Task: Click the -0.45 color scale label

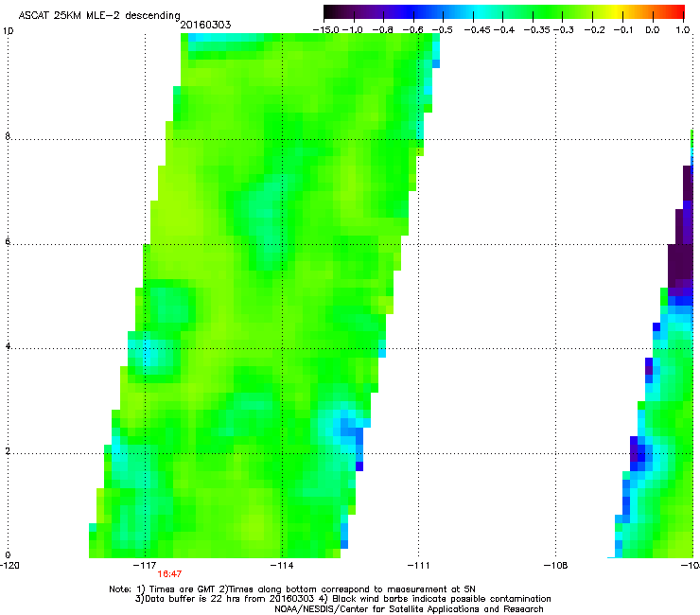Action: pyautogui.click(x=478, y=30)
